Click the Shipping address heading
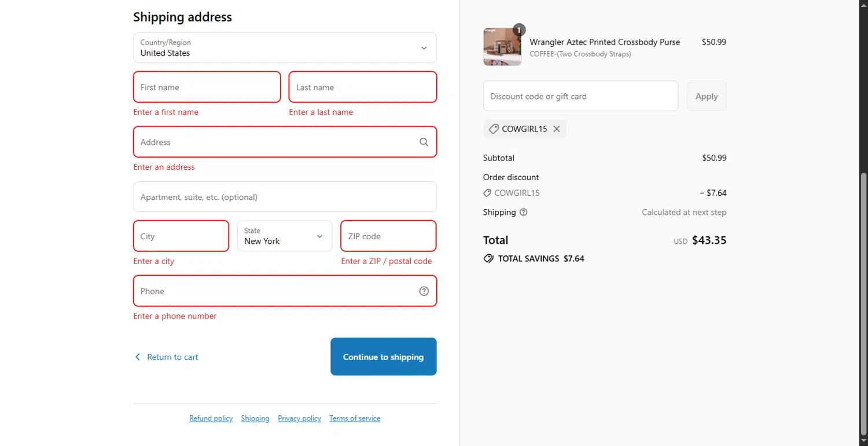This screenshot has width=868, height=446. pyautogui.click(x=183, y=17)
